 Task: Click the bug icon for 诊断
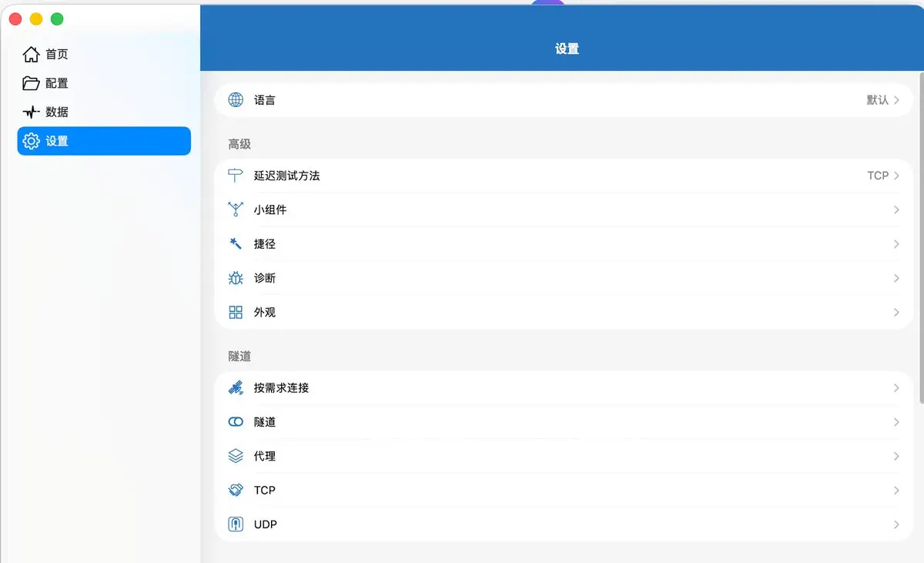coord(236,278)
